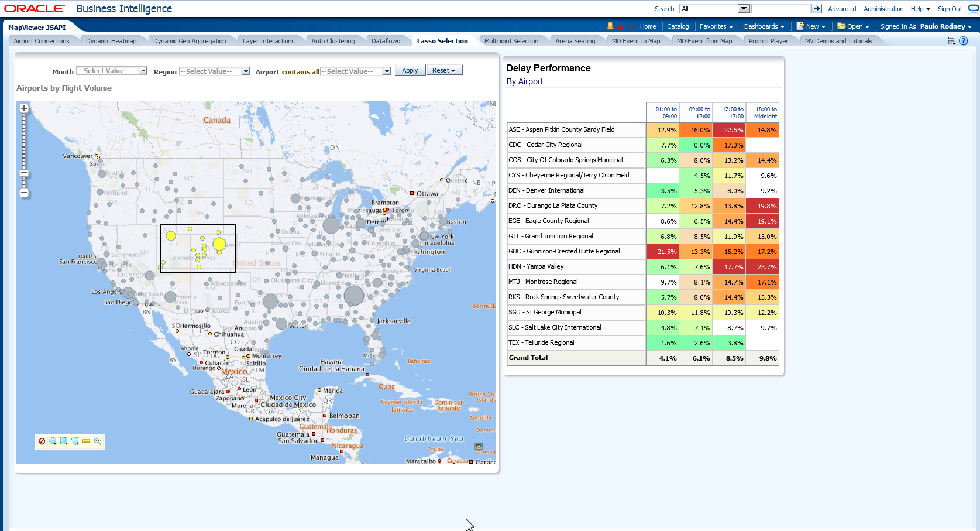The width and height of the screenshot is (980, 531).
Task: Click the map overview toggle icon
Action: [x=479, y=446]
